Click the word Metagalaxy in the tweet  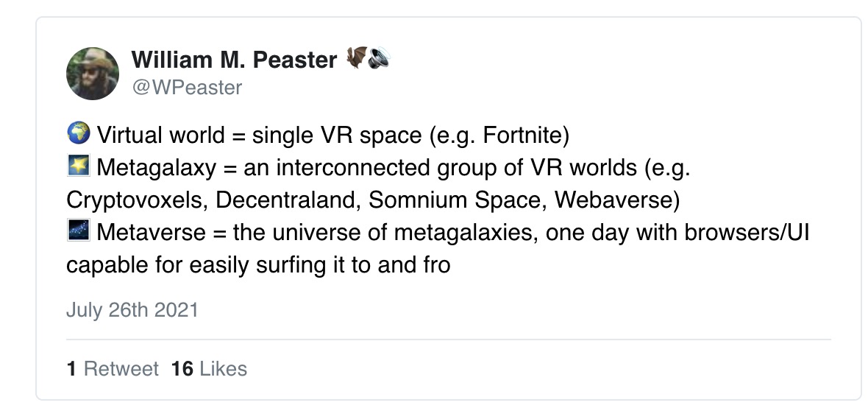coord(157,168)
